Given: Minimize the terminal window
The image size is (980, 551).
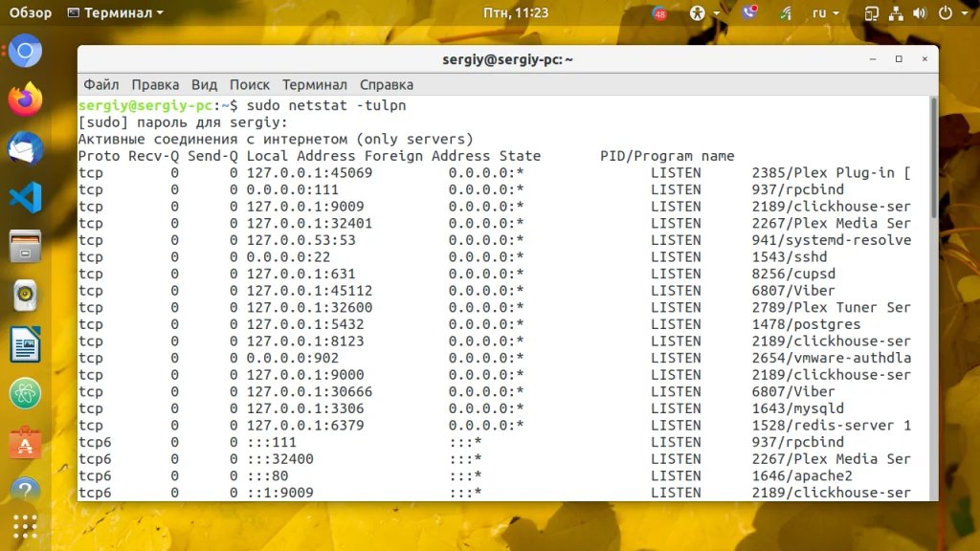Looking at the screenshot, I should click(873, 58).
